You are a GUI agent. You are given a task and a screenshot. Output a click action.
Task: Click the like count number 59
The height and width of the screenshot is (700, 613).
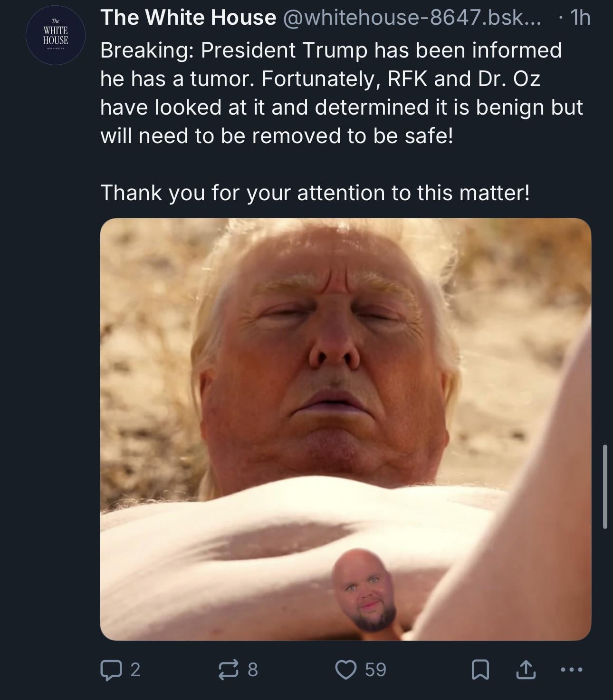coord(376,670)
